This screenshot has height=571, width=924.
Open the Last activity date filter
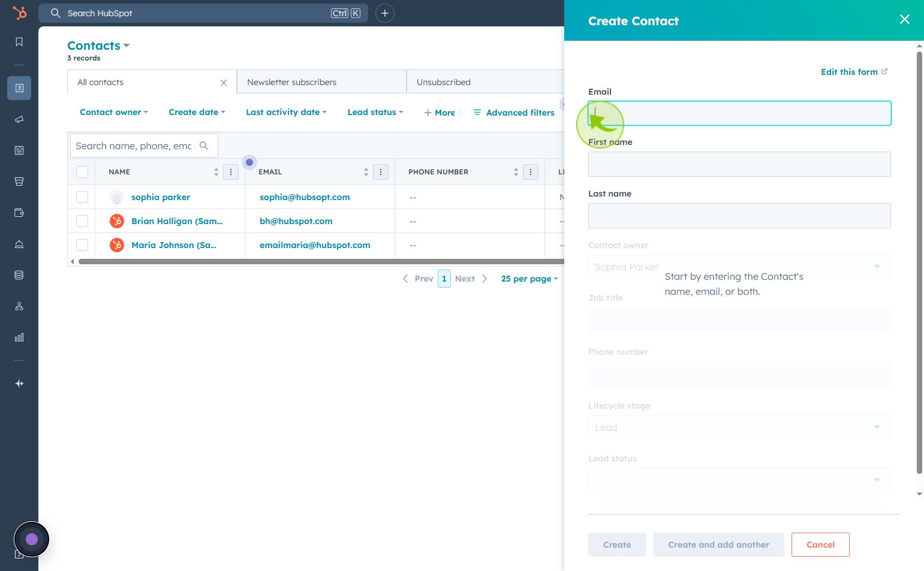[x=286, y=112]
